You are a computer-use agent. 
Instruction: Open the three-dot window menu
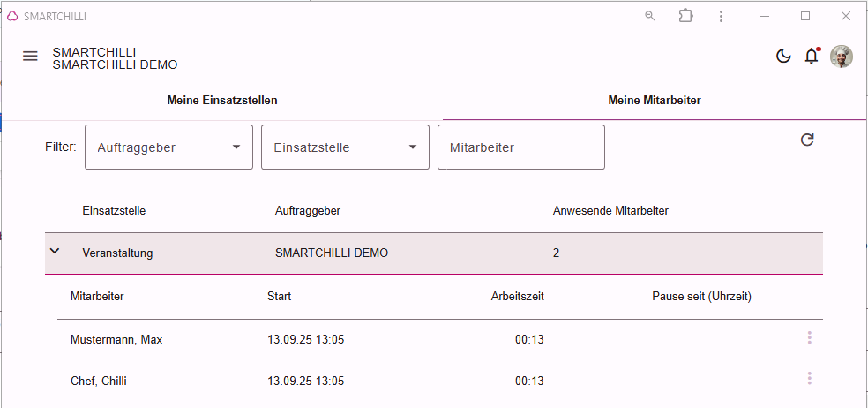point(721,16)
